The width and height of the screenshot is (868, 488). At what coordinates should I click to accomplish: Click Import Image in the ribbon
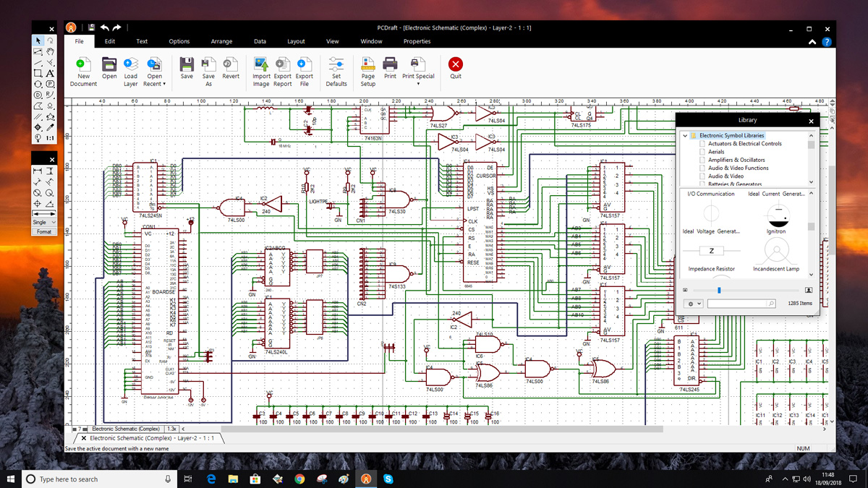pyautogui.click(x=261, y=65)
